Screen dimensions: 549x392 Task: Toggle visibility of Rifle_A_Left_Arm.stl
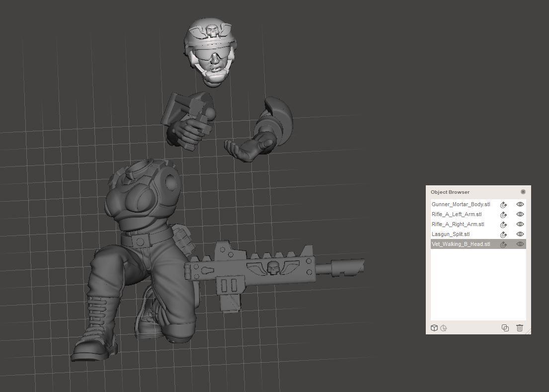[x=520, y=214]
